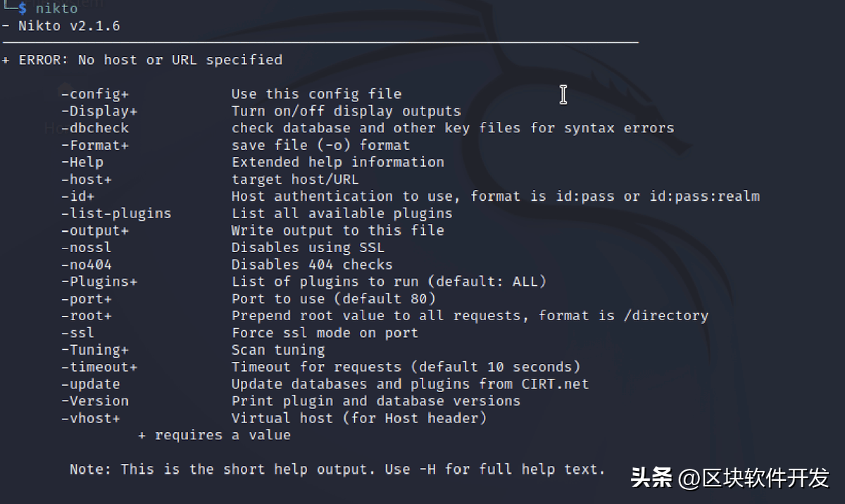Click the -vhost+ option
Viewport: 845px width, 504px height.
[x=91, y=418]
